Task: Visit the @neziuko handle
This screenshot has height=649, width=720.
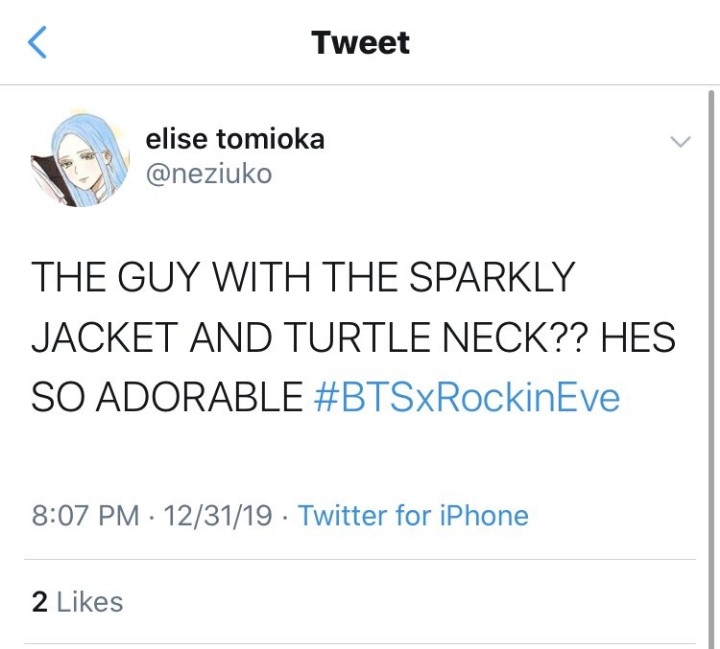Action: point(209,174)
